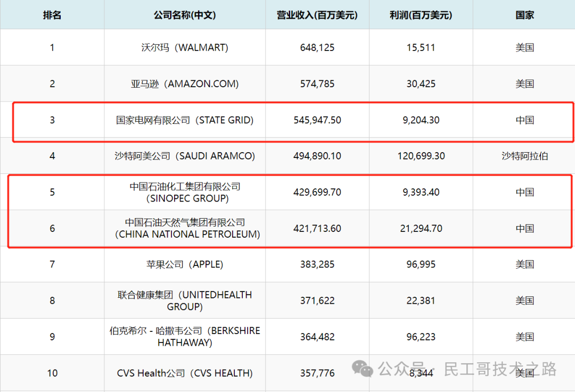Select the 沃尔玛 (WALMART) company cell
Image resolution: width=575 pixels, height=392 pixels.
tap(184, 48)
